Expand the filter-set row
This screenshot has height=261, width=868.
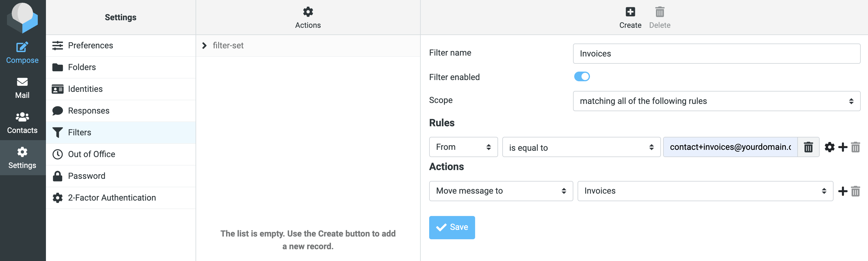point(204,46)
